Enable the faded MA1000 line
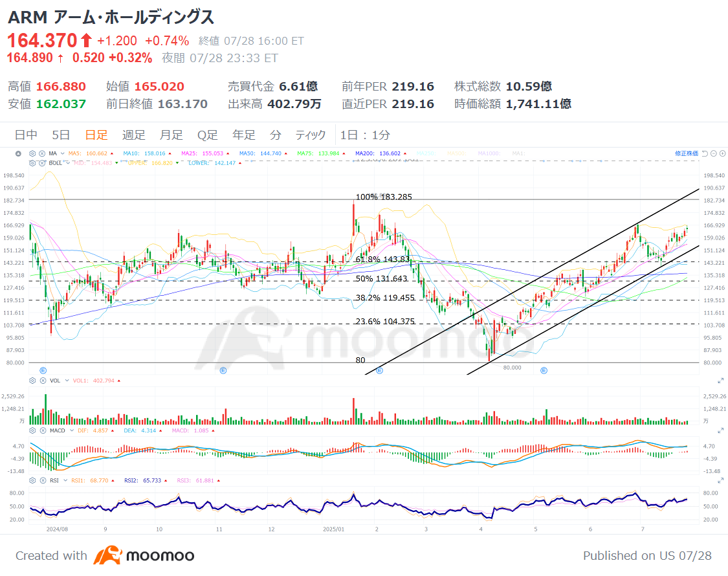Screen dimensions: 728x576 pyautogui.click(x=489, y=153)
